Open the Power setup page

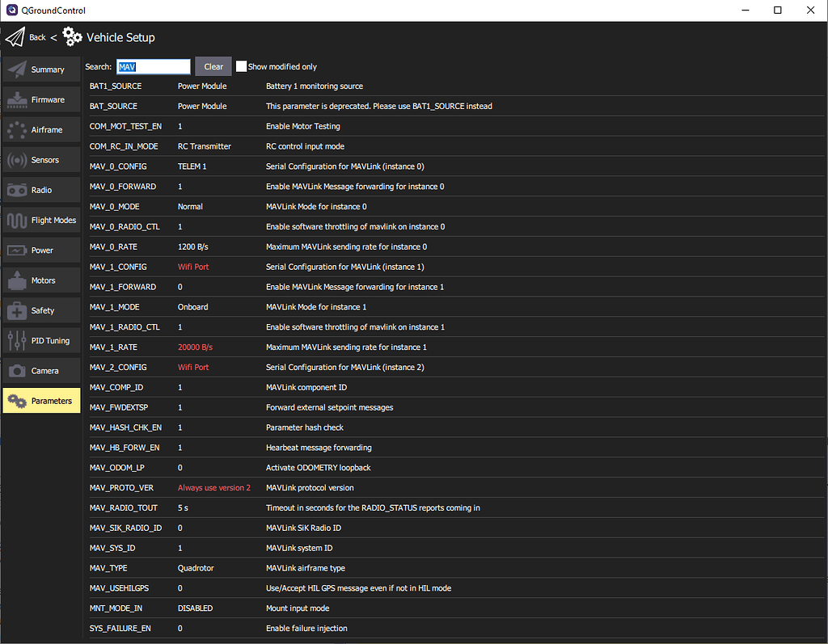point(40,250)
